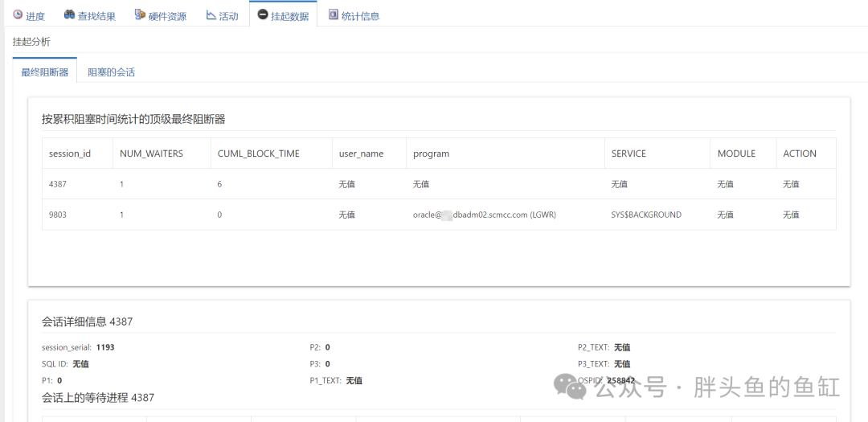Click the chart icon on 活动 tab
Image resolution: width=868 pixels, height=422 pixels.
[211, 15]
